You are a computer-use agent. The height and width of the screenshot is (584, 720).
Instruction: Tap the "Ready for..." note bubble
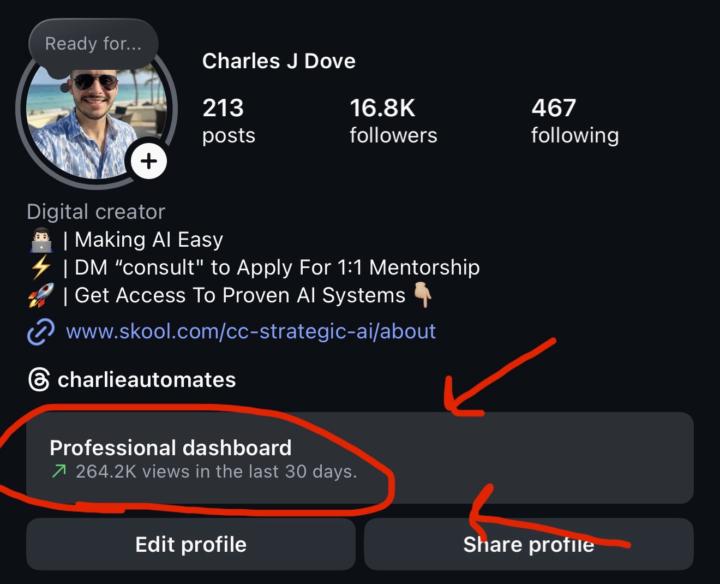(86, 43)
